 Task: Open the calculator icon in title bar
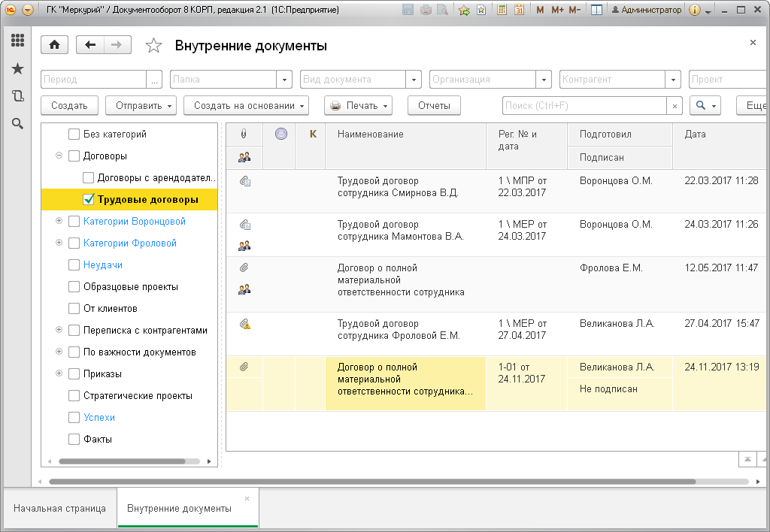tap(502, 10)
